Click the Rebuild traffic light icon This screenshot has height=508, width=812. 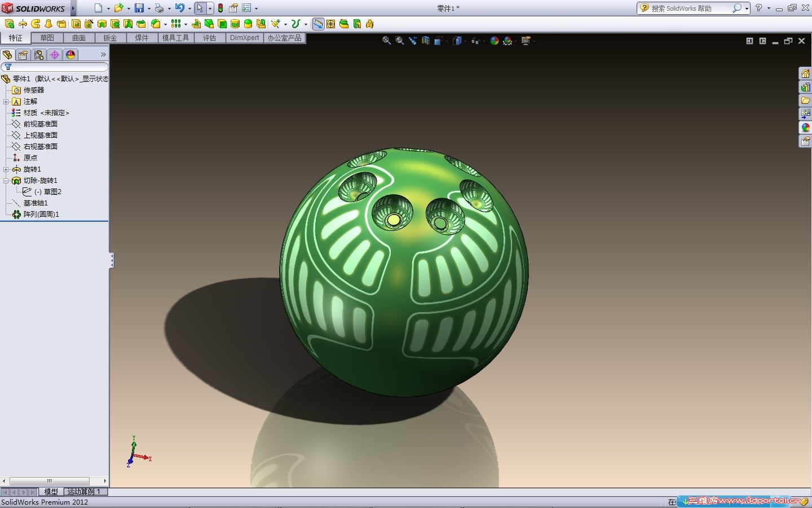coord(220,8)
